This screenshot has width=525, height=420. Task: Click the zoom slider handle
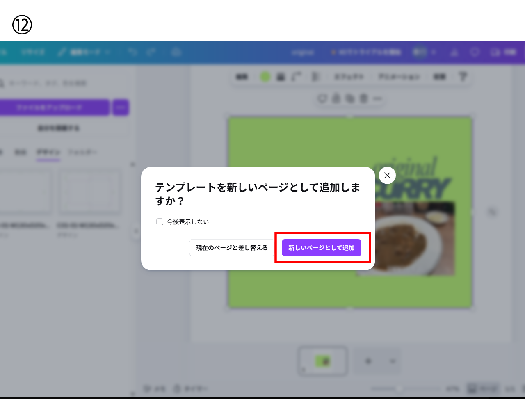click(x=399, y=389)
